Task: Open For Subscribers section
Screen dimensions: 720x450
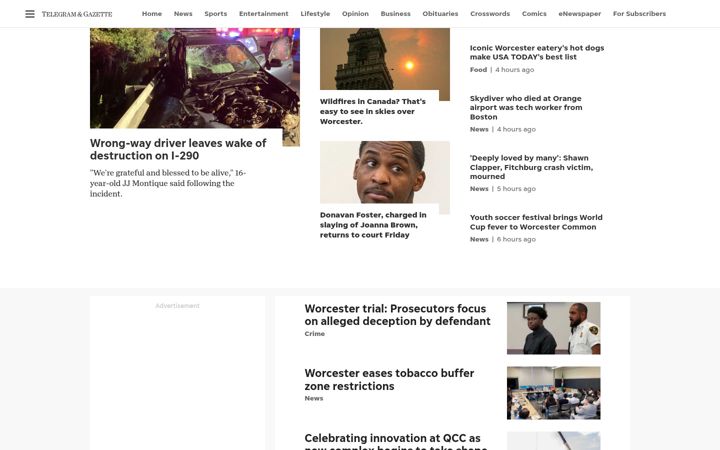Action: point(639,14)
